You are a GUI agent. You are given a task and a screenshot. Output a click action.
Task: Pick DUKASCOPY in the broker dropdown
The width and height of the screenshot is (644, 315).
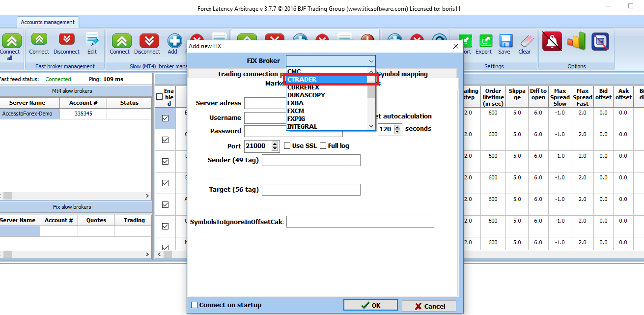(327, 95)
